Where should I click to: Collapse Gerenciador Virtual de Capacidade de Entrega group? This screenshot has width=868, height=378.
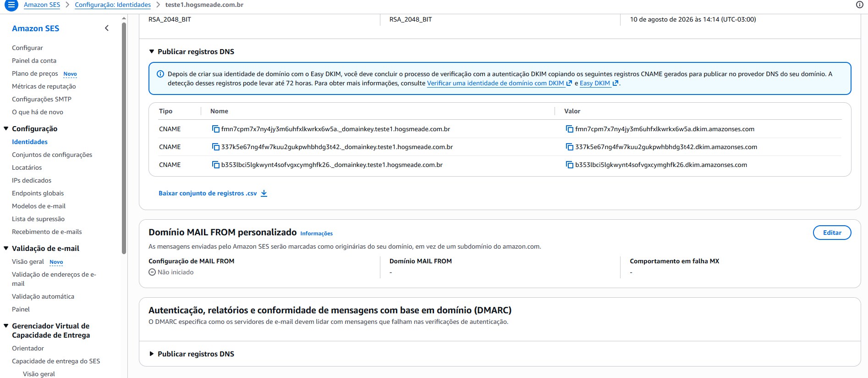[x=6, y=326]
